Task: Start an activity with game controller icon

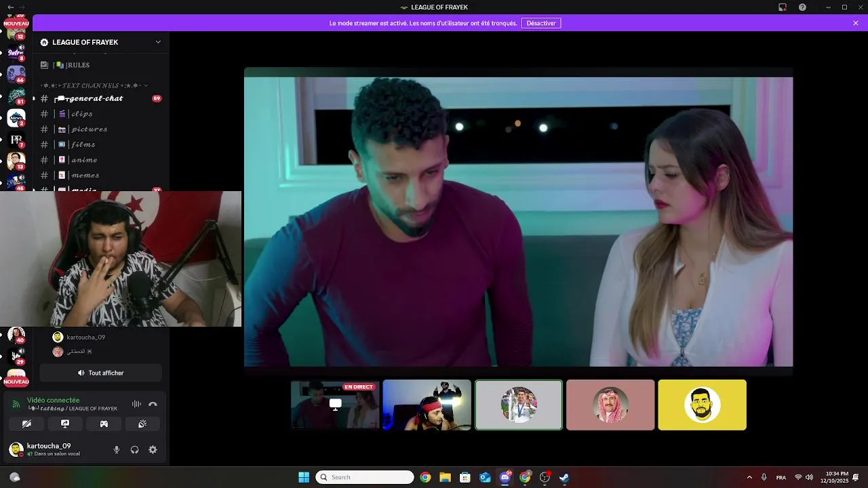Action: tap(104, 424)
